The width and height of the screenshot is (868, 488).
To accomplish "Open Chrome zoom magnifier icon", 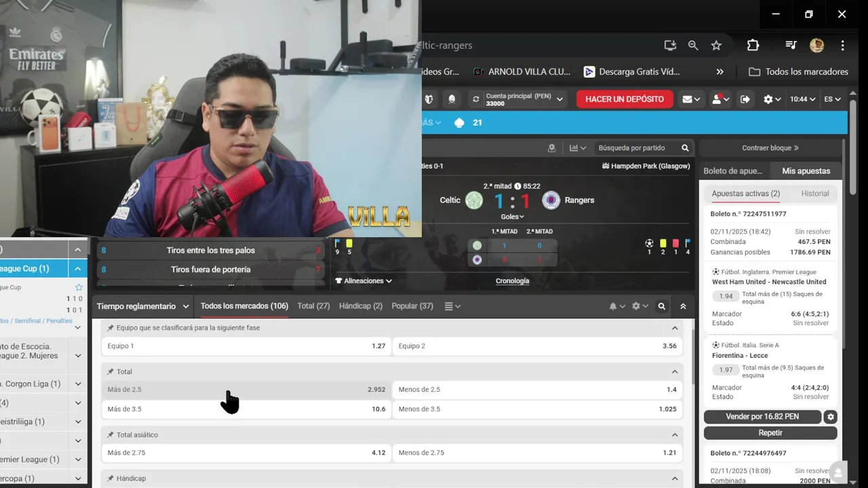I will click(x=693, y=45).
